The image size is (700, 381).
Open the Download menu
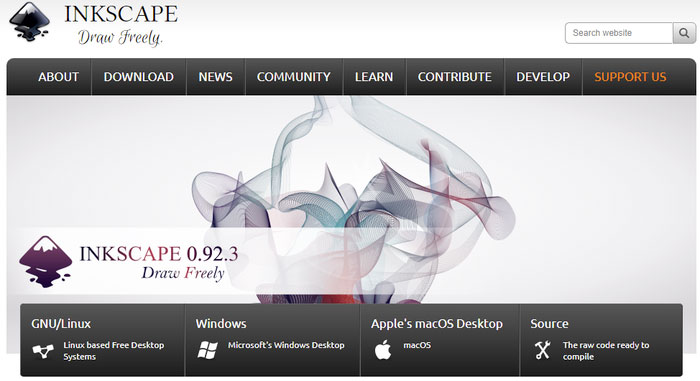[139, 77]
